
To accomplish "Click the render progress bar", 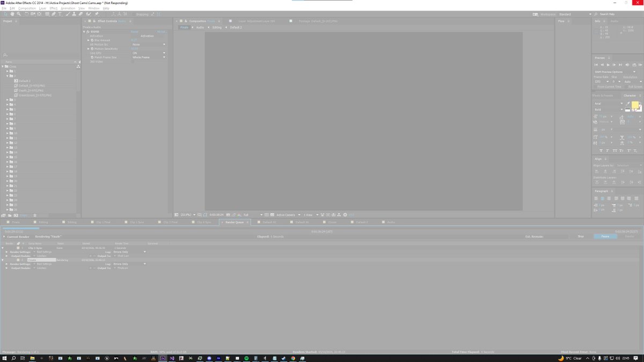I will pyautogui.click(x=322, y=228).
